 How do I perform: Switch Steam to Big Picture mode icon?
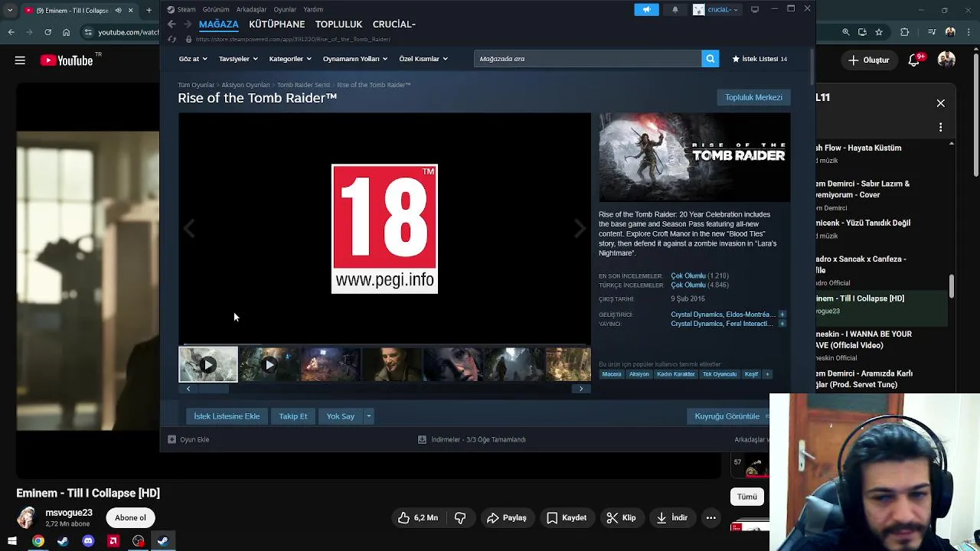755,9
